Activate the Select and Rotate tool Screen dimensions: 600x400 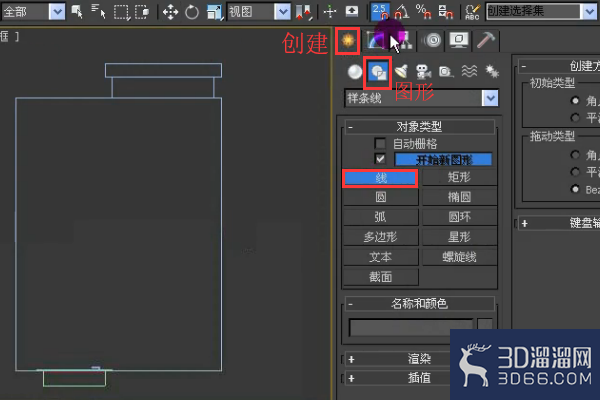[x=192, y=12]
